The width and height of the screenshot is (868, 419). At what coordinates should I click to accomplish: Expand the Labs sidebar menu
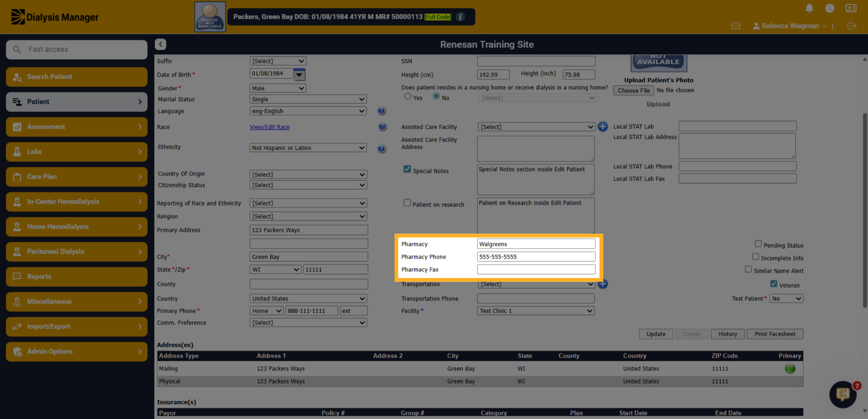pyautogui.click(x=77, y=152)
